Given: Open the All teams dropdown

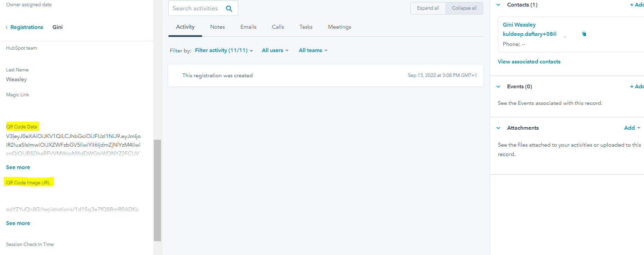Looking at the screenshot, I should tap(313, 50).
